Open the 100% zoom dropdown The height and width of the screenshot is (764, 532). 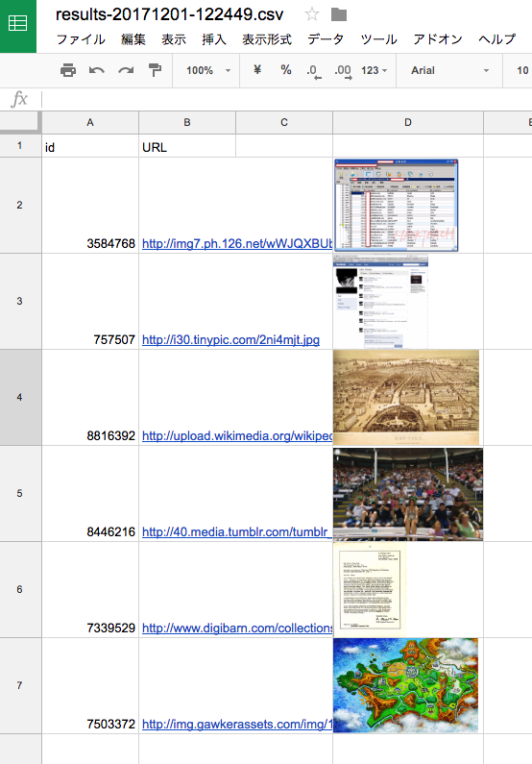coord(207,71)
